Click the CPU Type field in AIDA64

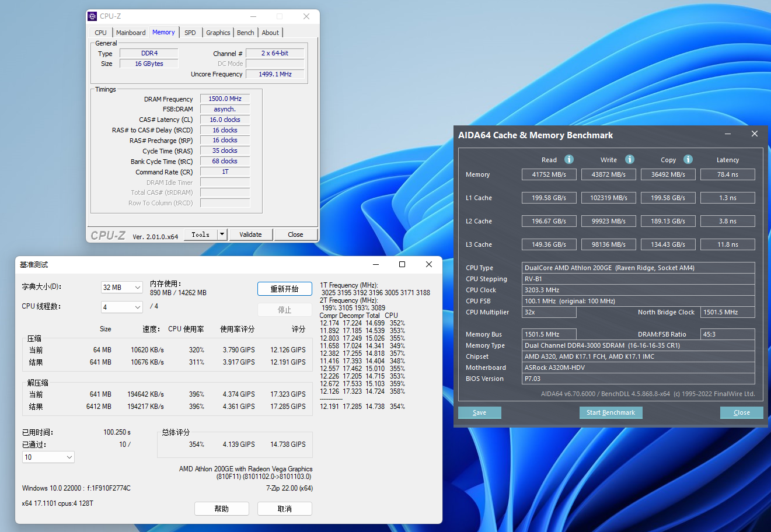[639, 268]
